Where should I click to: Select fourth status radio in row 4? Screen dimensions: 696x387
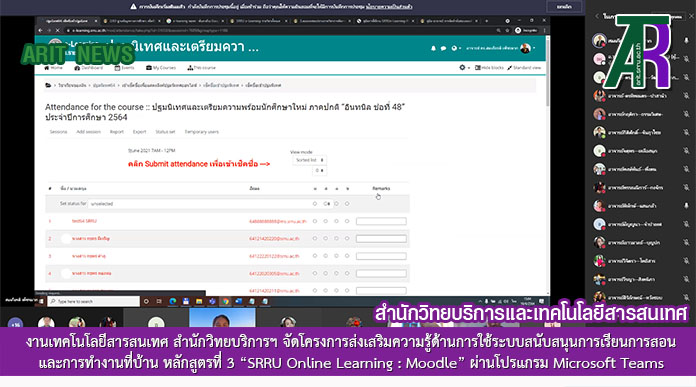[x=347, y=273]
